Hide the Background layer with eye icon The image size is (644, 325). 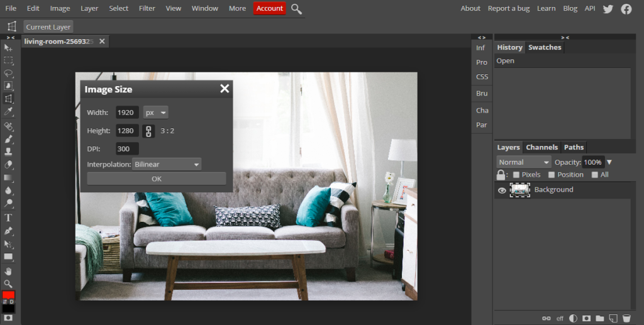[502, 190]
